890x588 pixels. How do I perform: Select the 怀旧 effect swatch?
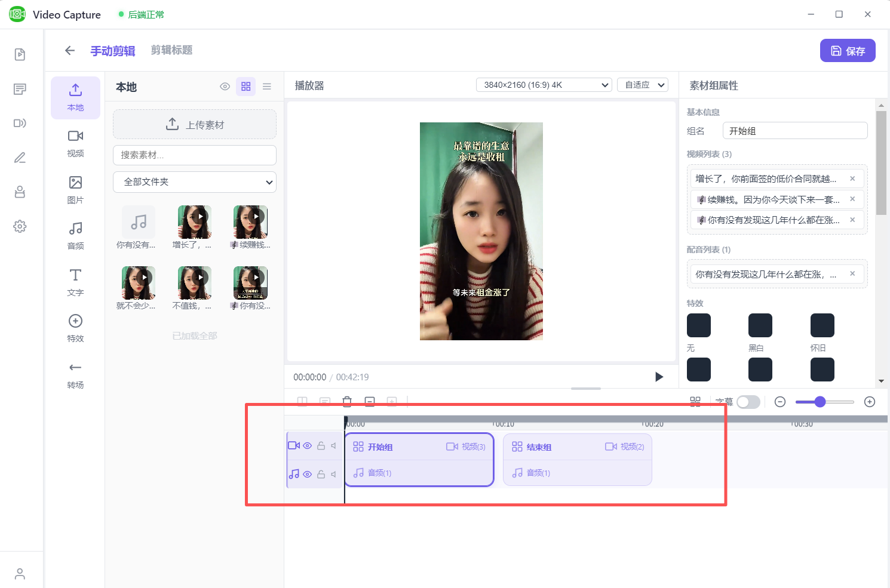(823, 325)
